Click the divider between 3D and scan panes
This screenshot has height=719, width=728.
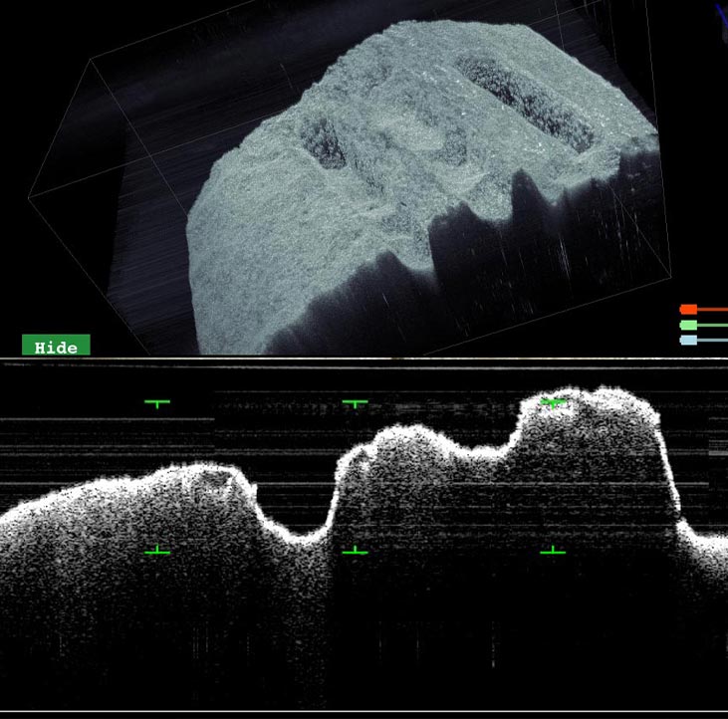364,357
